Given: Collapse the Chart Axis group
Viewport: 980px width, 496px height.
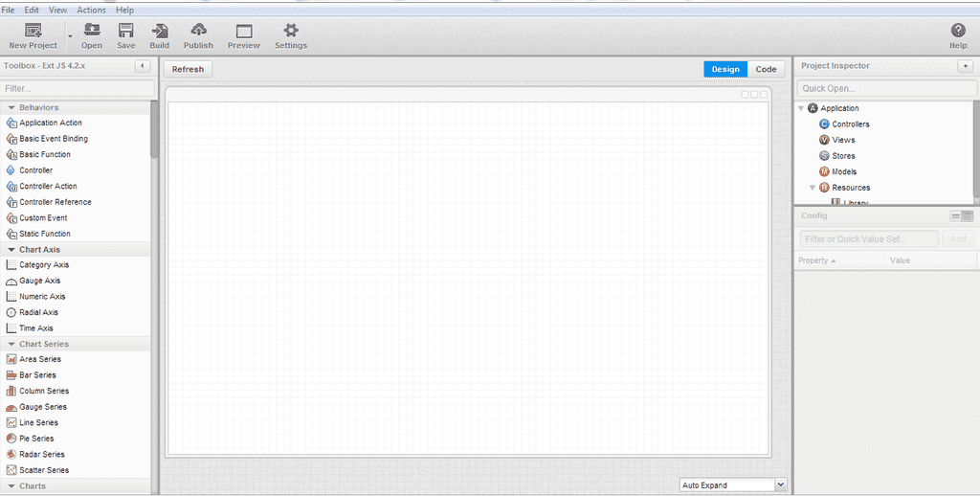Looking at the screenshot, I should pyautogui.click(x=11, y=250).
